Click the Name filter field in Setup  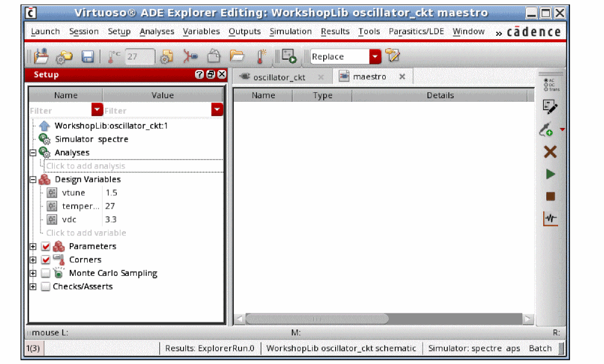(60, 110)
